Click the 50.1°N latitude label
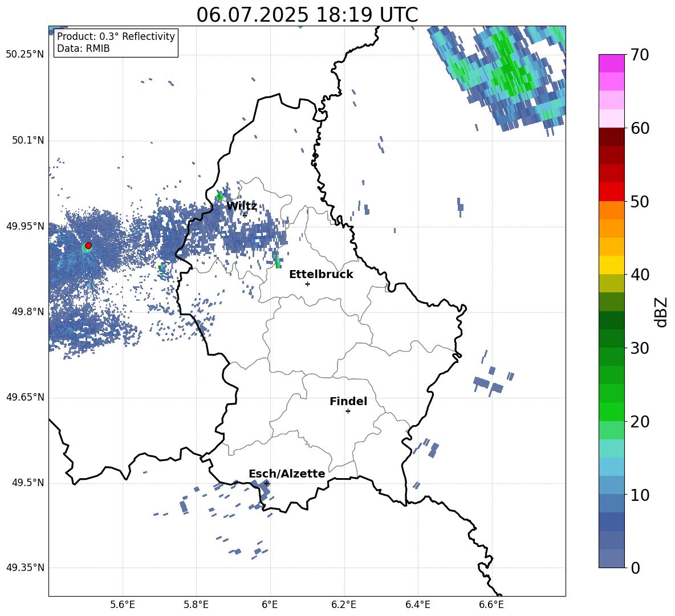This screenshot has width=675, height=616. (29, 140)
